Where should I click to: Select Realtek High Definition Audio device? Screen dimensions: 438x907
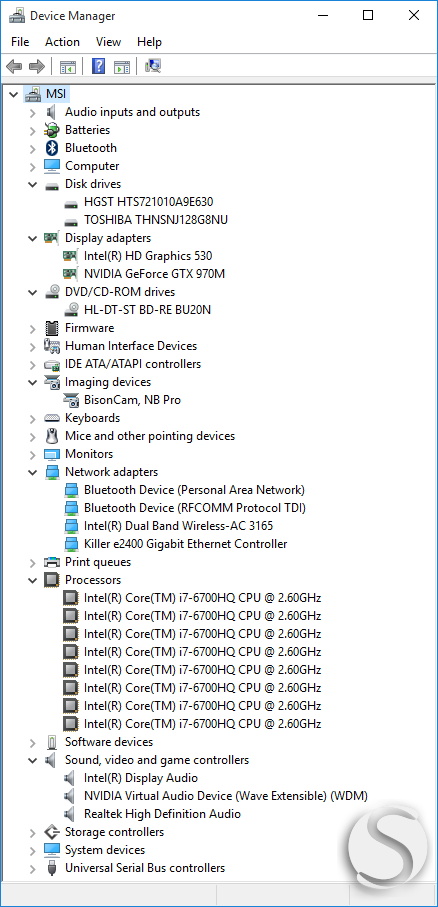[x=162, y=814]
